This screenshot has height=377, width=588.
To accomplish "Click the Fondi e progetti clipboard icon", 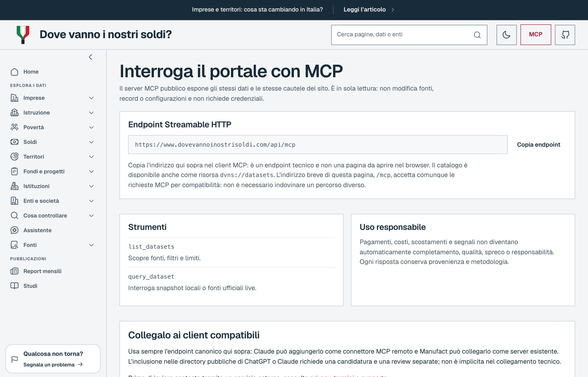I will [x=14, y=171].
